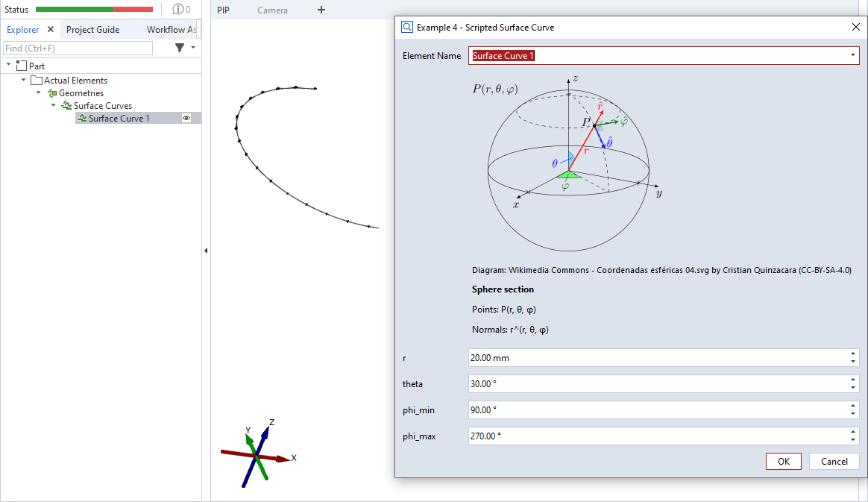Select Surface Curve 1 tree row
Screen dimensions: 868x502
pyautogui.click(x=138, y=118)
